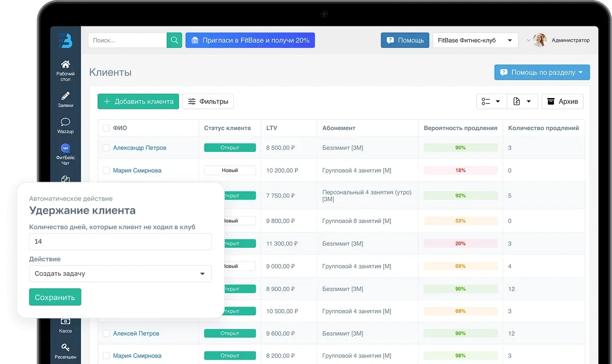Open the Алексей Петров client link
612x364 pixels.
136,334
